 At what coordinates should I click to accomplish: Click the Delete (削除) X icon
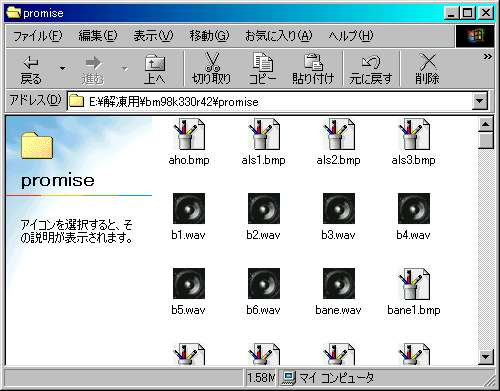coord(427,62)
